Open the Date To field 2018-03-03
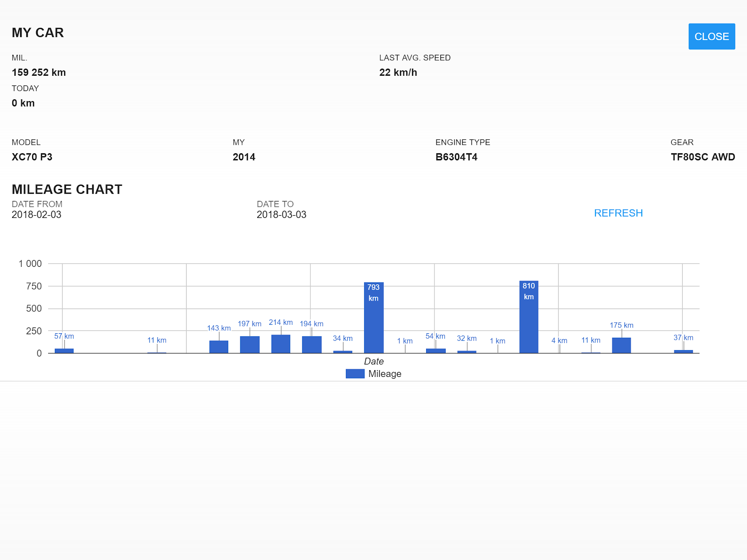The width and height of the screenshot is (747, 560). (281, 215)
